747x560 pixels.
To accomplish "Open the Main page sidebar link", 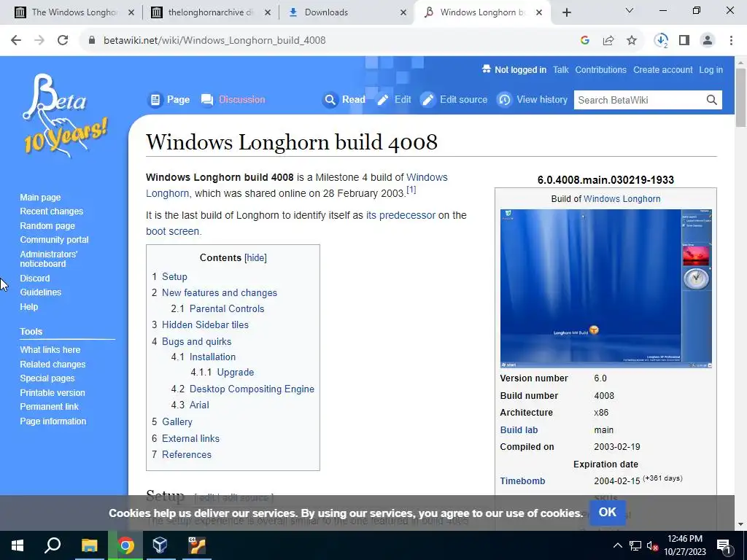I will pos(40,197).
